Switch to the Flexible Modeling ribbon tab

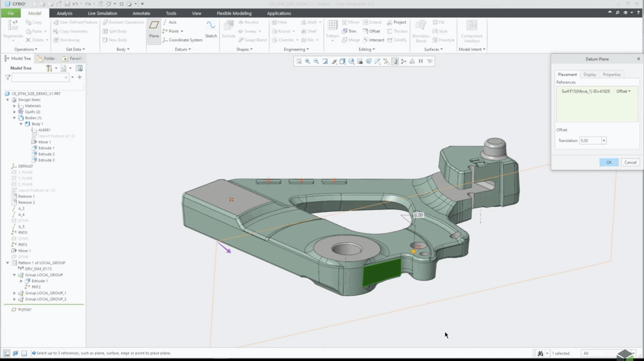(x=234, y=13)
